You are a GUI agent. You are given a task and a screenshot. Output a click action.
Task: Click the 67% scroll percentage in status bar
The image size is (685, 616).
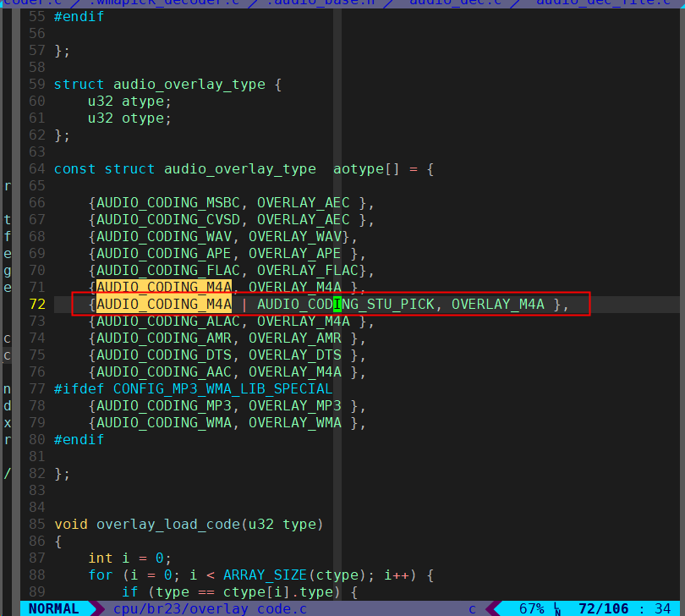tap(531, 608)
